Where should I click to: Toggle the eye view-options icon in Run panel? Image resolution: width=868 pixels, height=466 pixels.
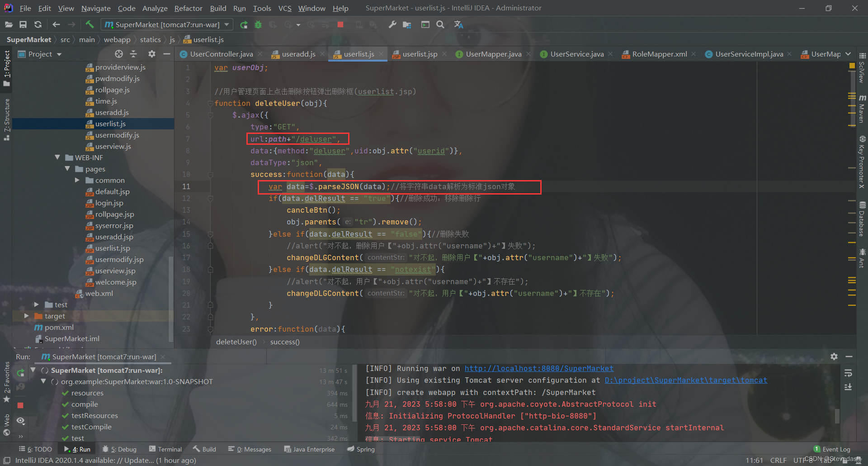point(20,421)
